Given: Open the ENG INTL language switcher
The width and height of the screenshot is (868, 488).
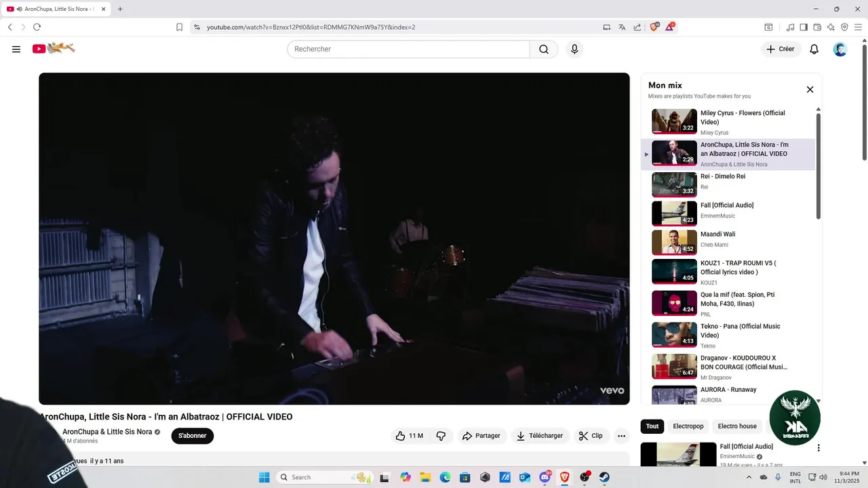Looking at the screenshot, I should (795, 477).
